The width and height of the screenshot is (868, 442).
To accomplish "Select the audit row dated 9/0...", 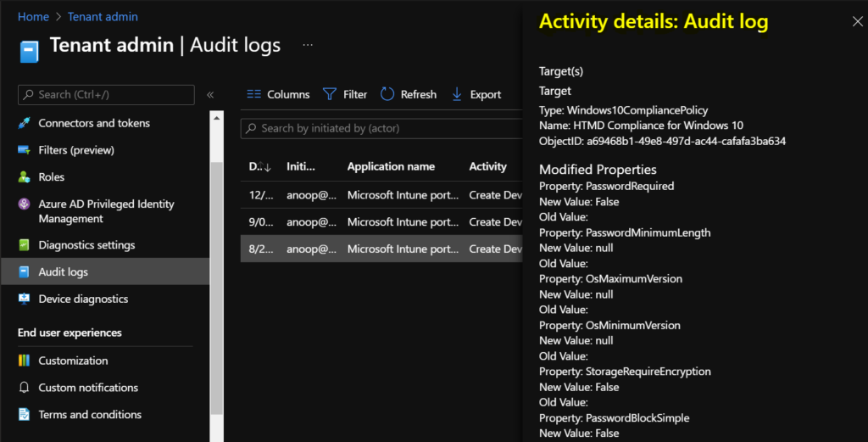I will click(382, 222).
